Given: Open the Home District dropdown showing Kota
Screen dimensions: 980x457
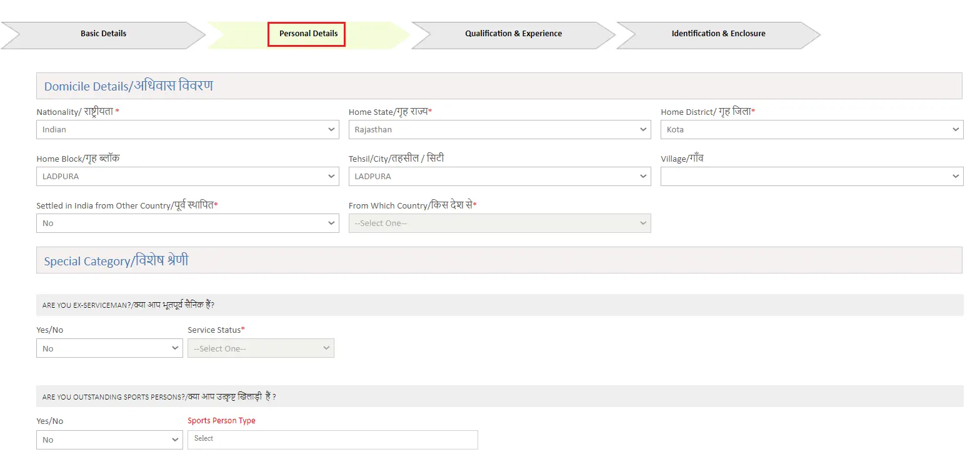Looking at the screenshot, I should click(x=812, y=129).
